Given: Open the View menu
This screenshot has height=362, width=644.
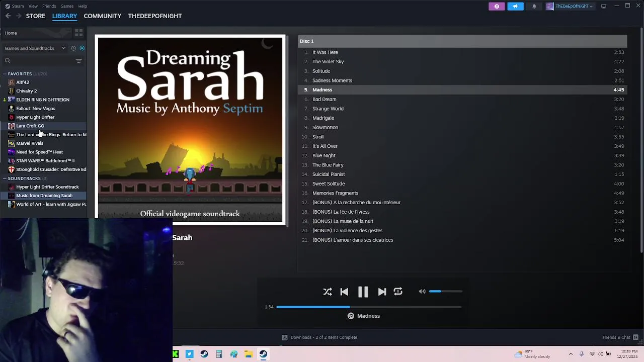Looking at the screenshot, I should [33, 6].
